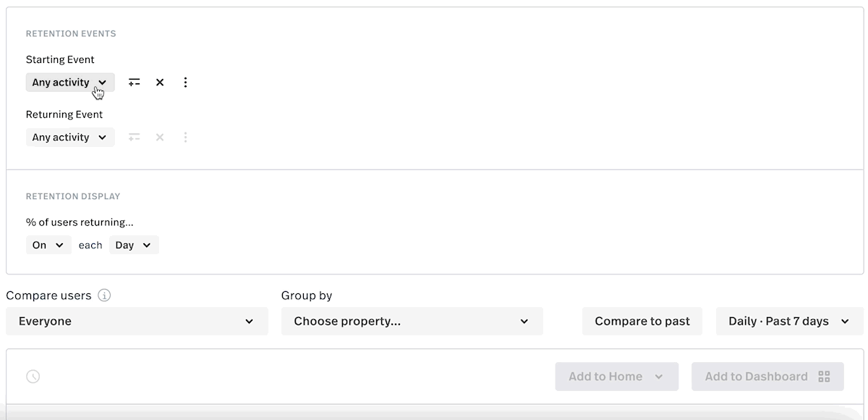Image resolution: width=868 pixels, height=420 pixels.
Task: Change the Day interval dropdown
Action: click(134, 245)
